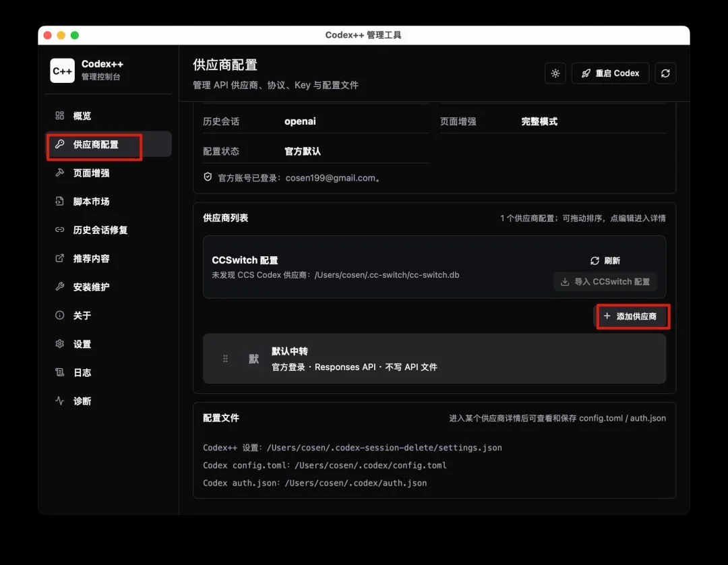728x565 pixels.
Task: Click the scroll icon beside 日志
Action: 59,372
